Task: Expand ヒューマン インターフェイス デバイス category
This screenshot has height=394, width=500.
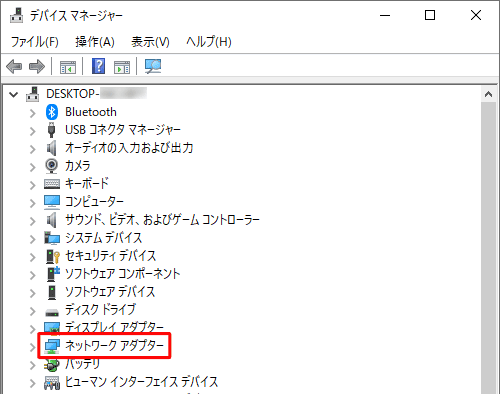Action: pos(33,383)
